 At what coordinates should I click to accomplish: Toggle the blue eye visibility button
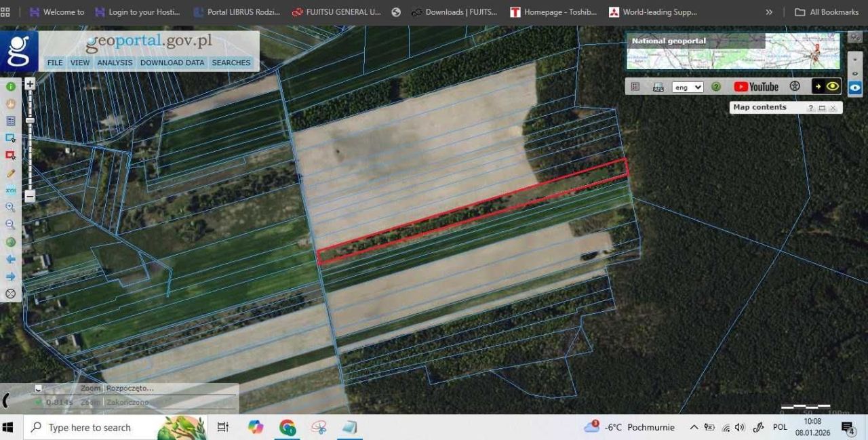point(855,87)
